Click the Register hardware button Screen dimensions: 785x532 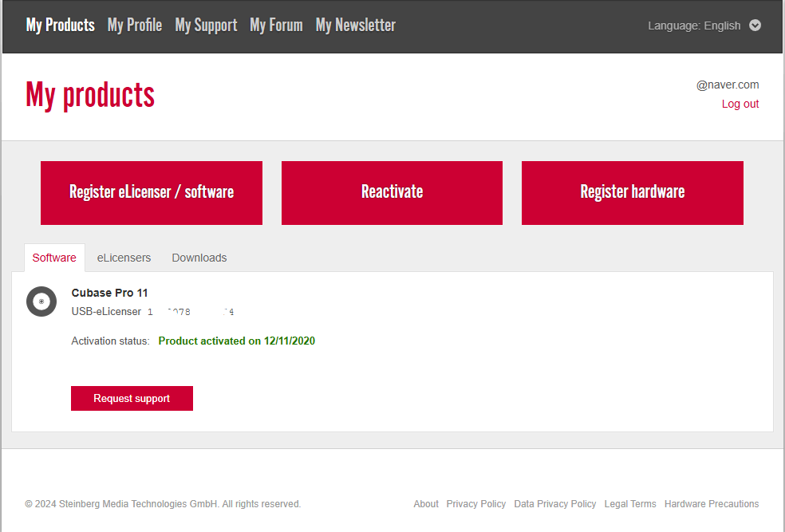[633, 193]
